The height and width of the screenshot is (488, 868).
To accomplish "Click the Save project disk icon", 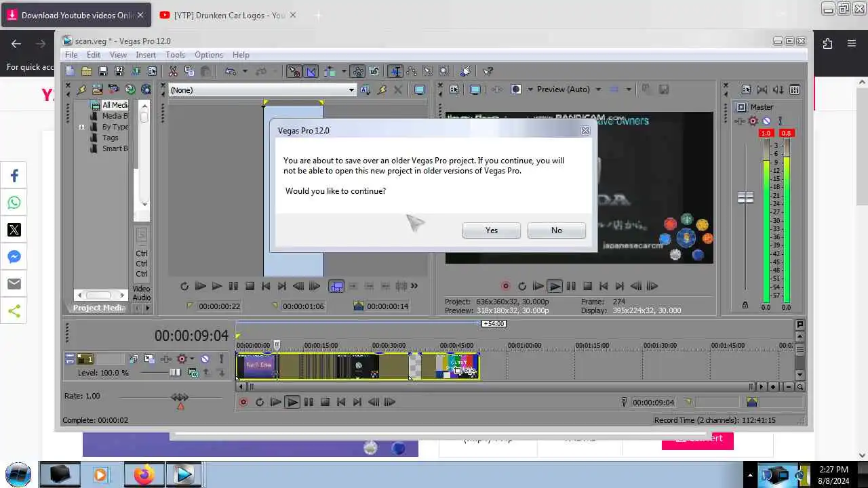I will pos(102,71).
